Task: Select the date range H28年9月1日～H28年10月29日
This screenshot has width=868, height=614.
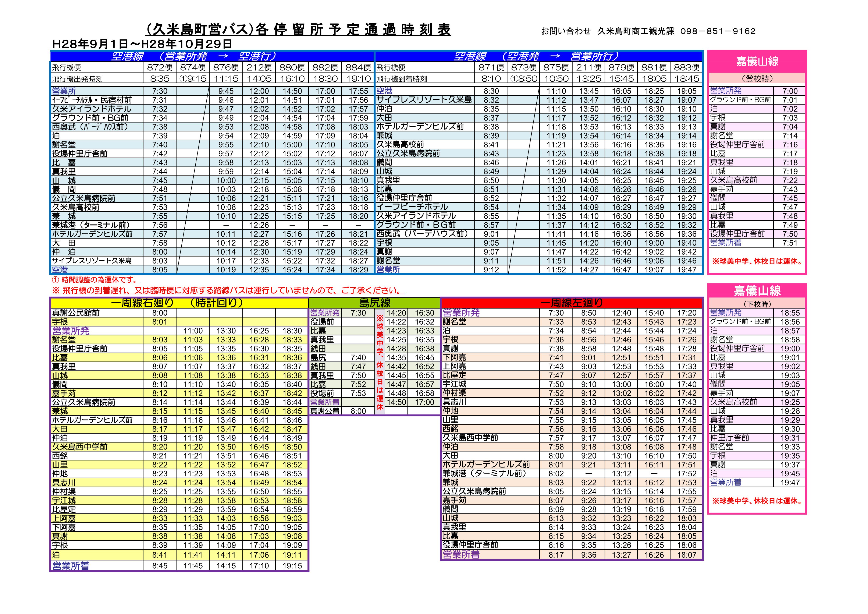Action: point(142,44)
